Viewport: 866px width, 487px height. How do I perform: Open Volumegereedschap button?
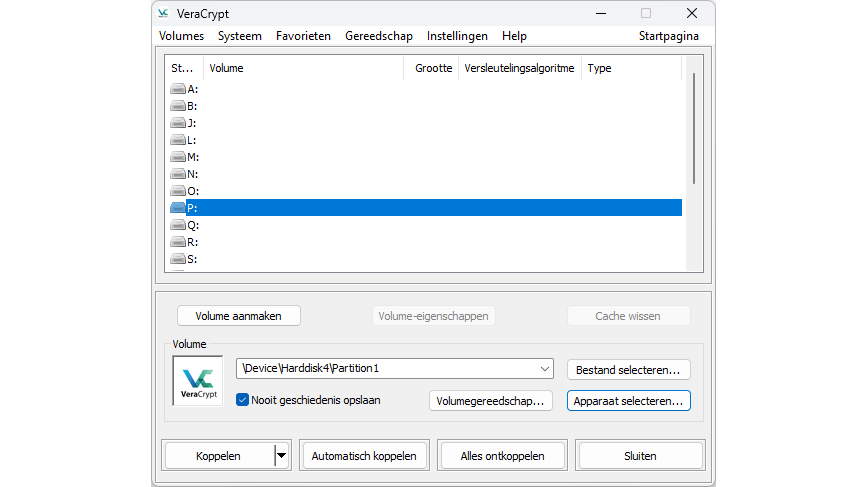point(490,401)
